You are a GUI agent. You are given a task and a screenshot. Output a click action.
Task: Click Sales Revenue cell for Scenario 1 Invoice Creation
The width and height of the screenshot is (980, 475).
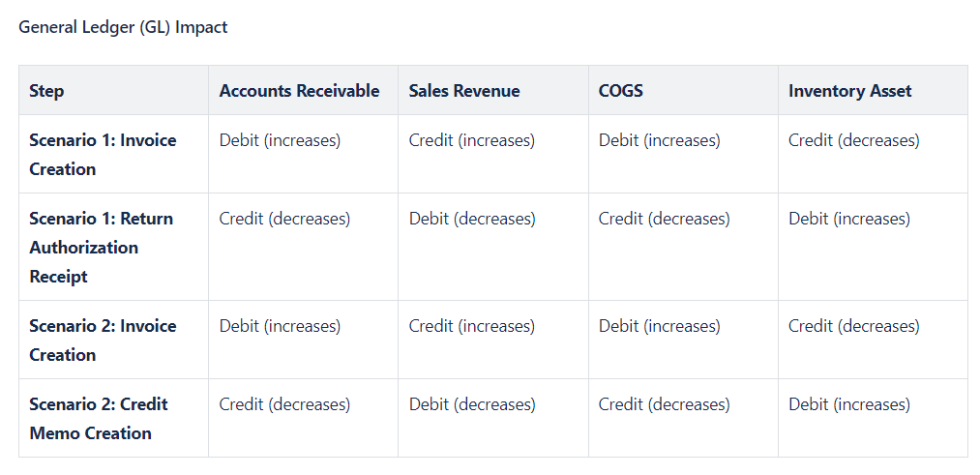click(471, 140)
